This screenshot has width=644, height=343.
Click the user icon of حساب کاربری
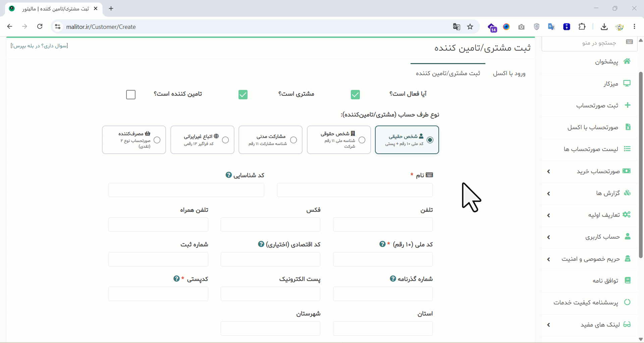click(628, 237)
